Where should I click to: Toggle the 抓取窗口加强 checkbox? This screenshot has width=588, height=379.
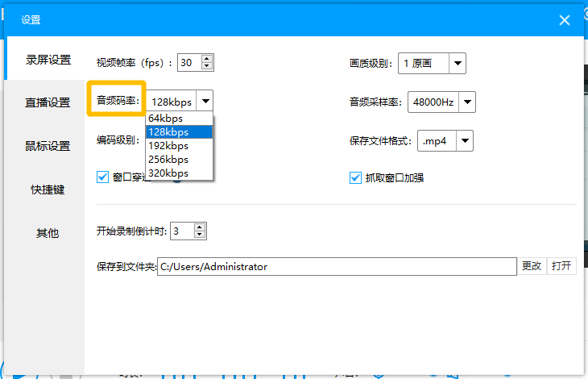coord(355,178)
